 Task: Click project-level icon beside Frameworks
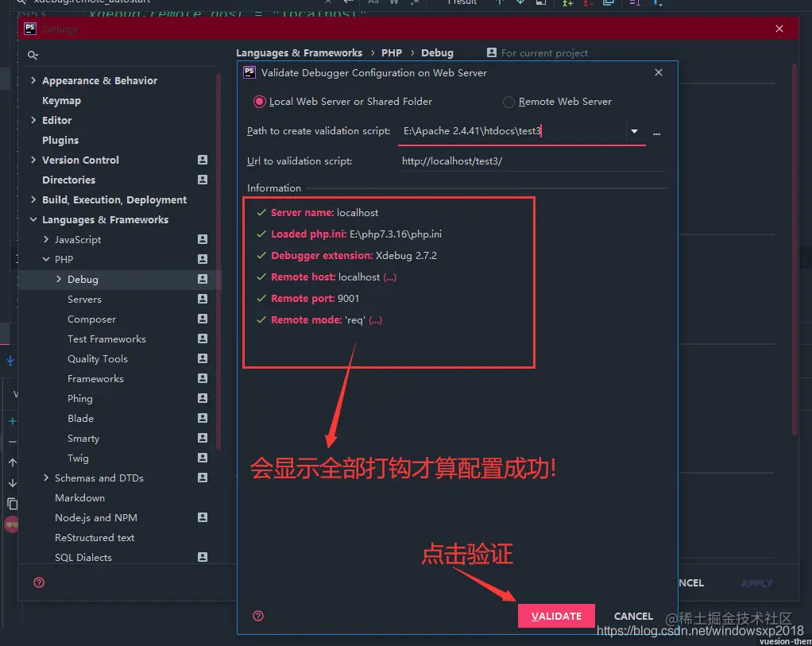[x=203, y=379]
